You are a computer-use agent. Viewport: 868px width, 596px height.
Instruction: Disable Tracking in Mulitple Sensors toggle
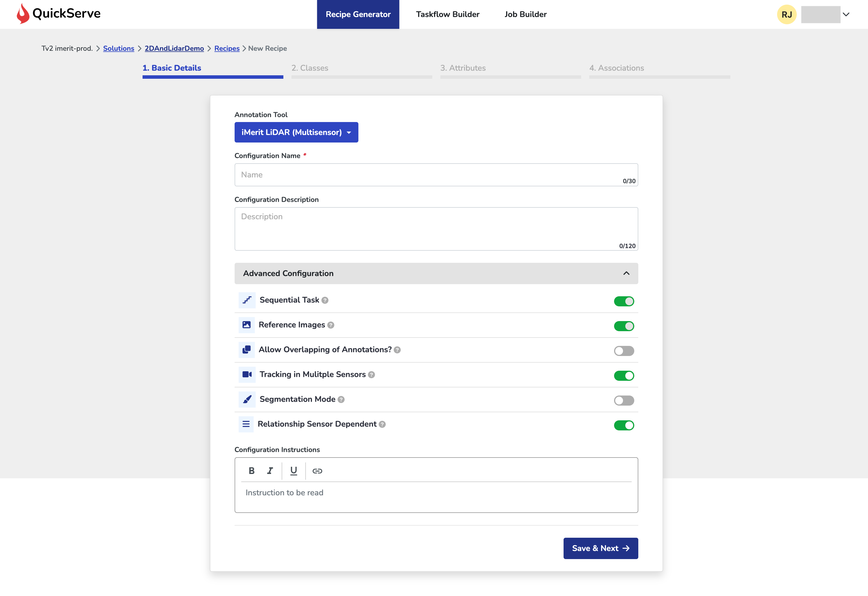point(624,376)
